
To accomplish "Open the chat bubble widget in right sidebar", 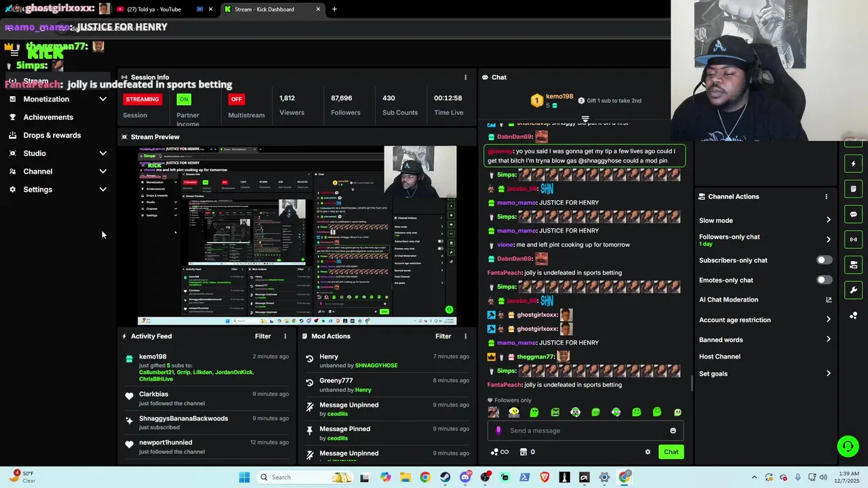I will (x=853, y=214).
